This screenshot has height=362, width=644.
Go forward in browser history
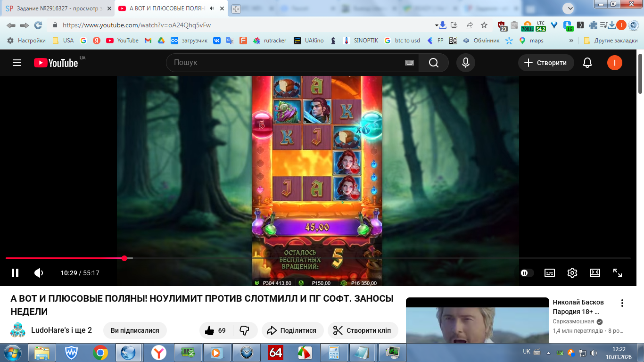click(25, 25)
